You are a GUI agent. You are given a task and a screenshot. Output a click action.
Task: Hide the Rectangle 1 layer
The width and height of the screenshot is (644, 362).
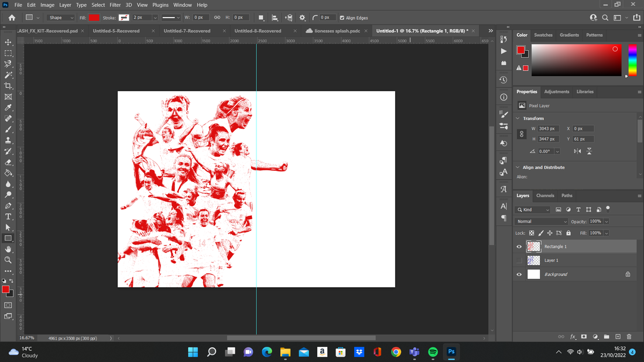(x=519, y=247)
